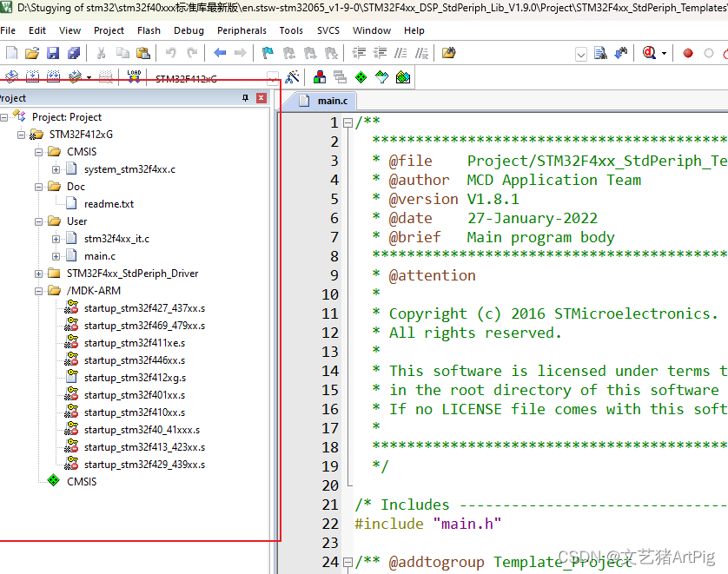This screenshot has height=574, width=728.
Task: Open the STM32F412xG target selection dropdown
Action: point(273,78)
